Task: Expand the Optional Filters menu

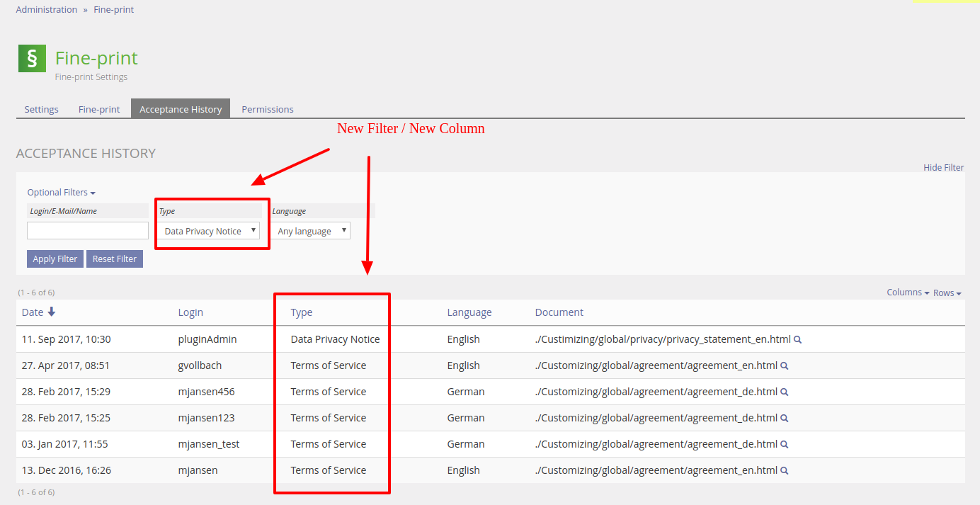Action: [x=61, y=193]
